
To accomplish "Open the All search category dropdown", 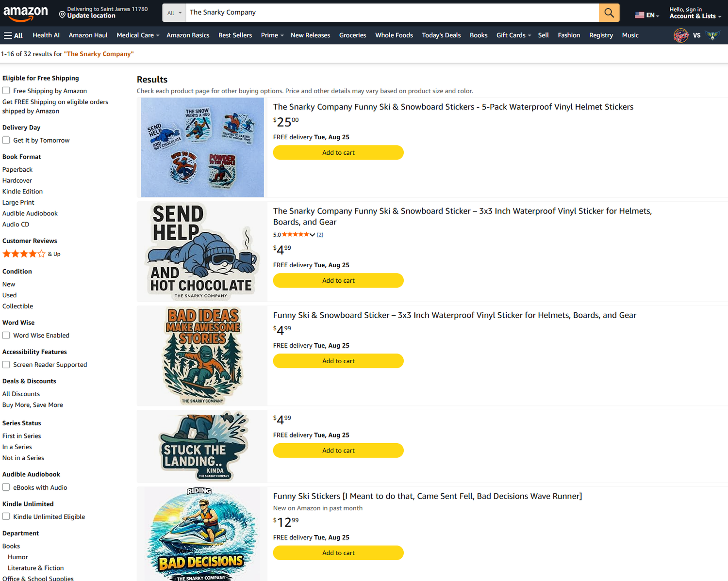I will click(174, 13).
